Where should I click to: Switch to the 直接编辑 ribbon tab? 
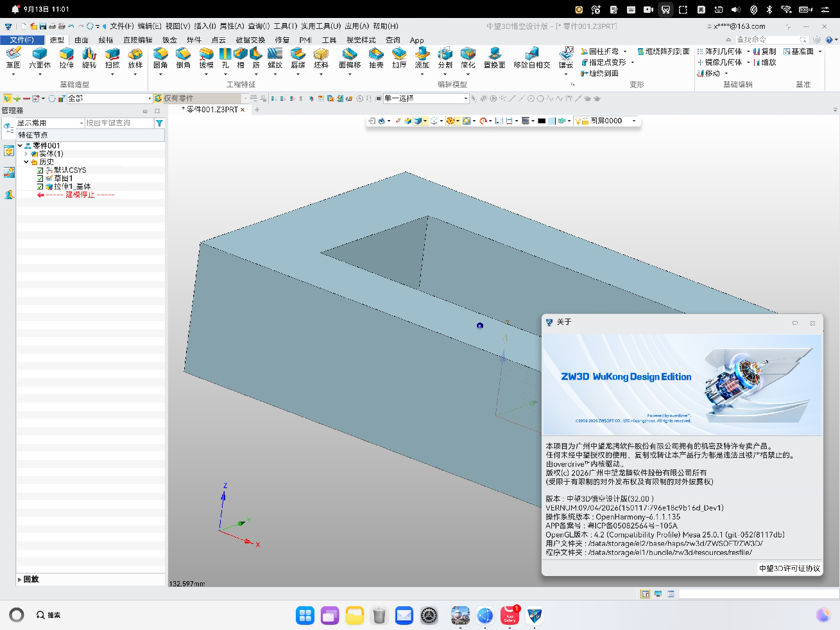tap(138, 40)
